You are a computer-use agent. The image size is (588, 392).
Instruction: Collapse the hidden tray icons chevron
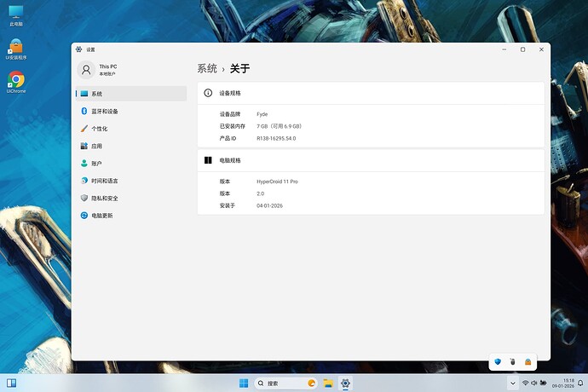coord(514,383)
